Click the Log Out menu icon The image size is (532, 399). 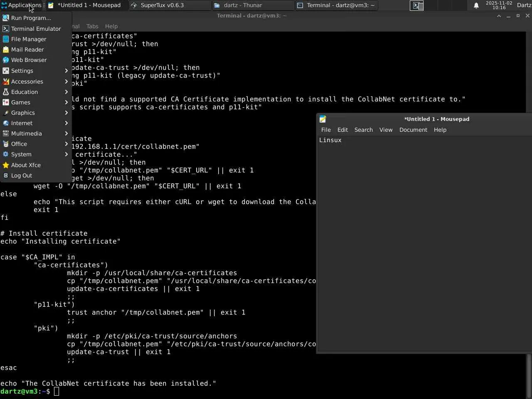click(6, 175)
